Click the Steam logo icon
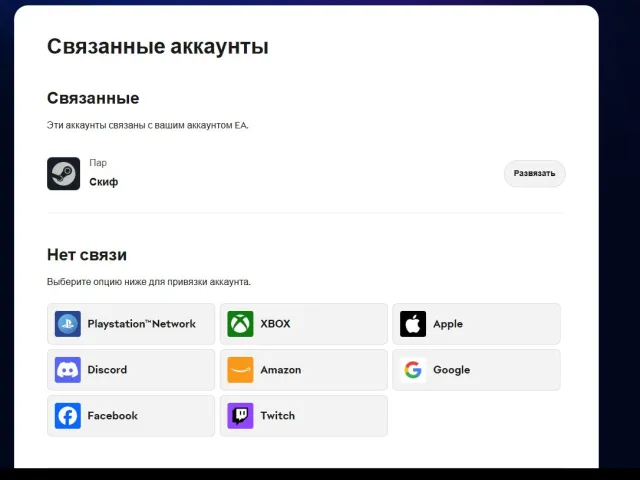This screenshot has height=480, width=640. click(x=63, y=173)
